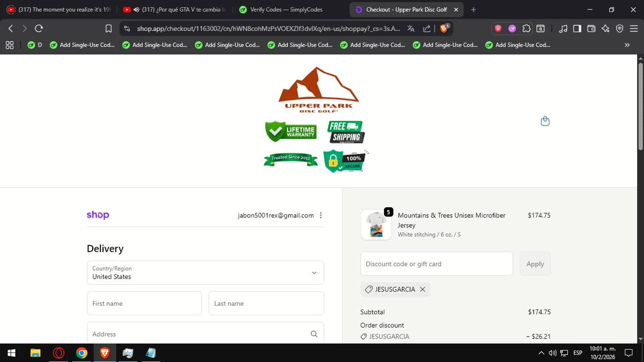Open the VPN shield icon
Image resolution: width=644 pixels, height=362 pixels.
pyautogui.click(x=620, y=28)
